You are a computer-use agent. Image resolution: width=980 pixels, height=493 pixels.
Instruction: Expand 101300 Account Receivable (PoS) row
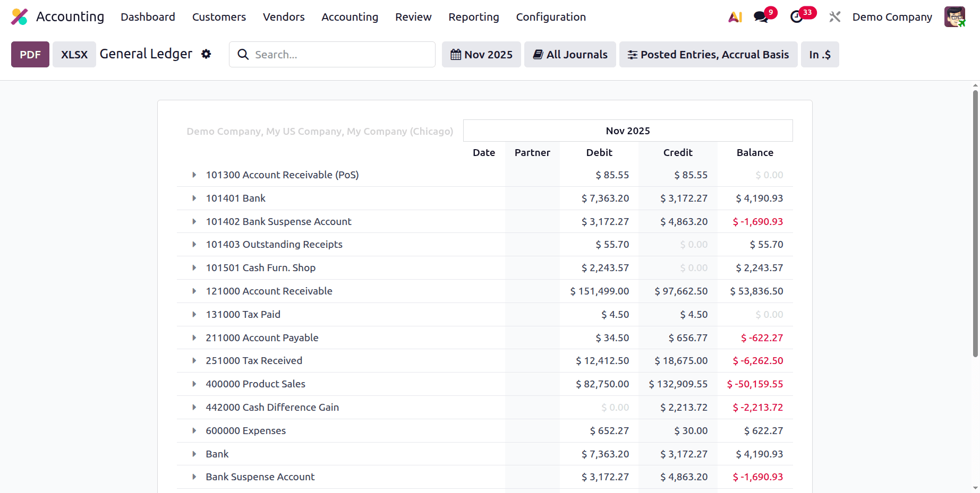tap(194, 175)
